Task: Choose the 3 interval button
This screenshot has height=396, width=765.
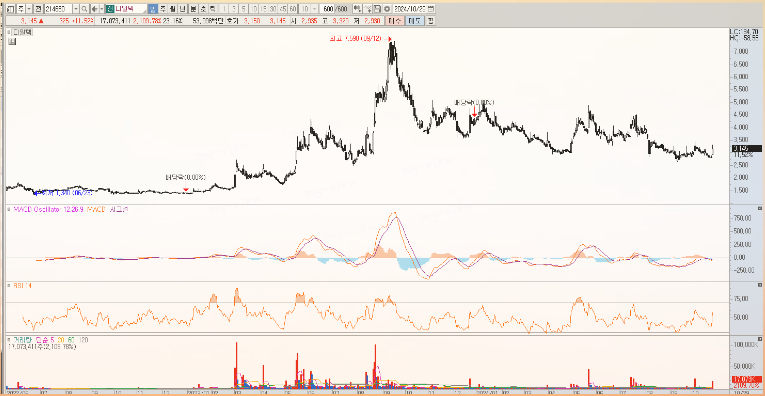Action: (x=234, y=9)
